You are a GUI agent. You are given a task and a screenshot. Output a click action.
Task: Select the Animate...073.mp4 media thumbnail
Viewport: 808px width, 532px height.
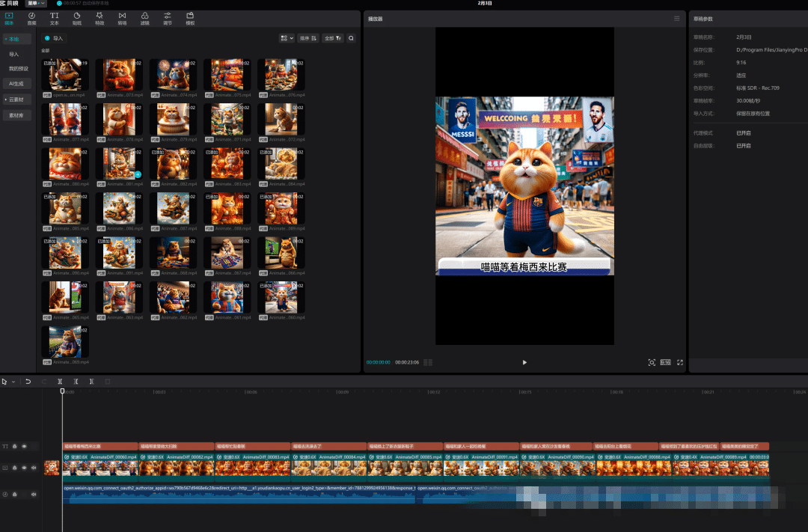pyautogui.click(x=119, y=75)
